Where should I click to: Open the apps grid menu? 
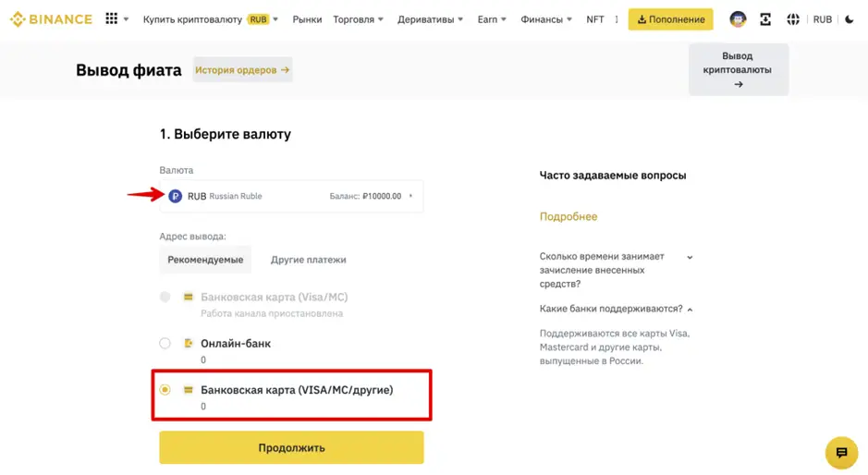[x=112, y=18]
